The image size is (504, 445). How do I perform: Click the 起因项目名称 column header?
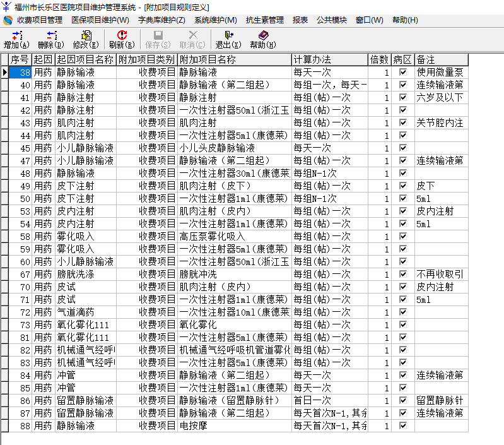point(86,59)
